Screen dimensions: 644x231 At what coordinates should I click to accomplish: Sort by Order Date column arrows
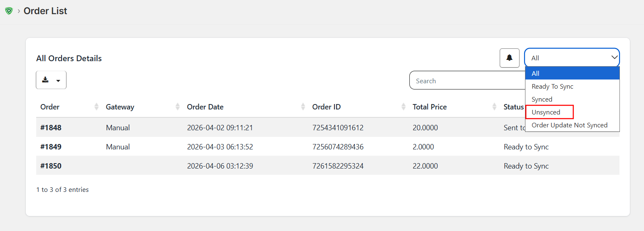point(303,107)
